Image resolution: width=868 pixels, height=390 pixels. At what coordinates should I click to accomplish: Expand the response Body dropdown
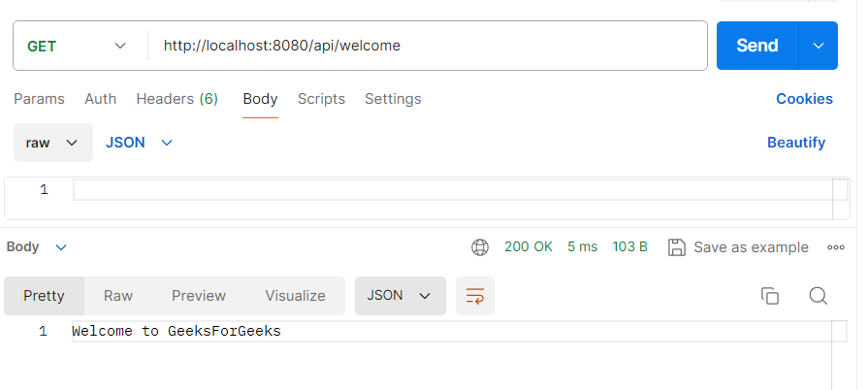tap(37, 247)
